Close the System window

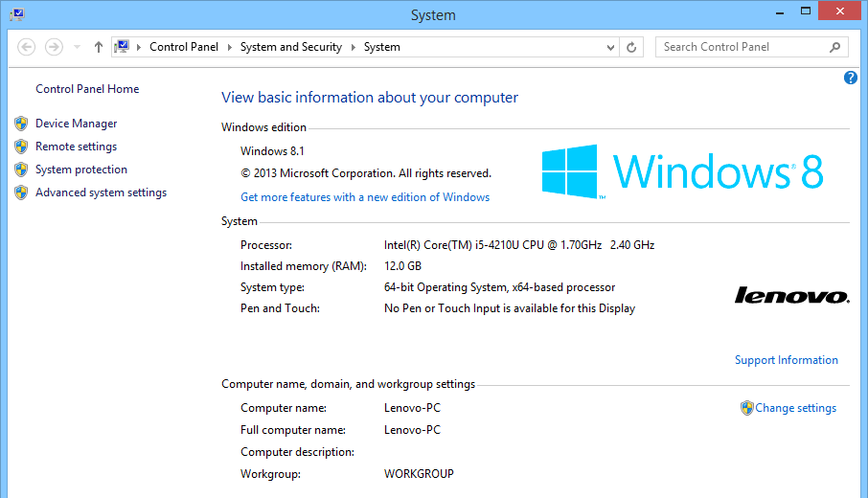pos(840,11)
